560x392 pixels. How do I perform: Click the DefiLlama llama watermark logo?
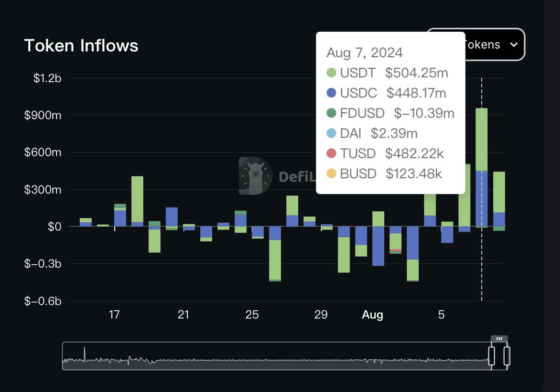[255, 176]
